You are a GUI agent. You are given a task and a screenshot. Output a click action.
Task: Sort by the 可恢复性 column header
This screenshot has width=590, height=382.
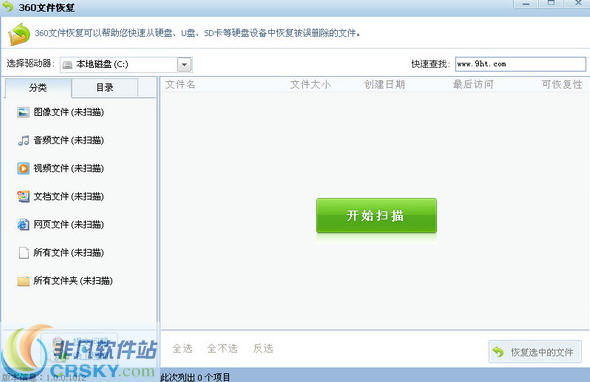point(562,84)
